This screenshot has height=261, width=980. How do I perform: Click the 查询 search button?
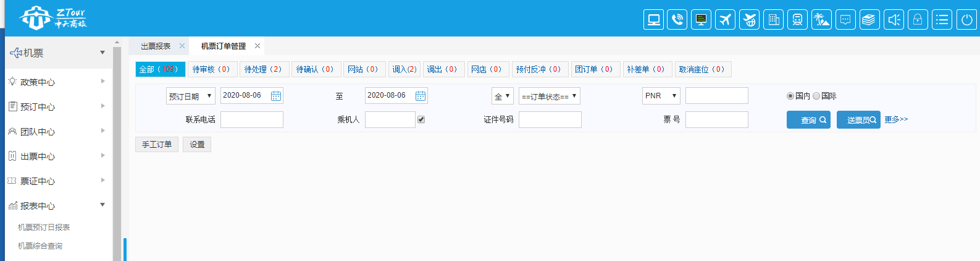pos(808,120)
